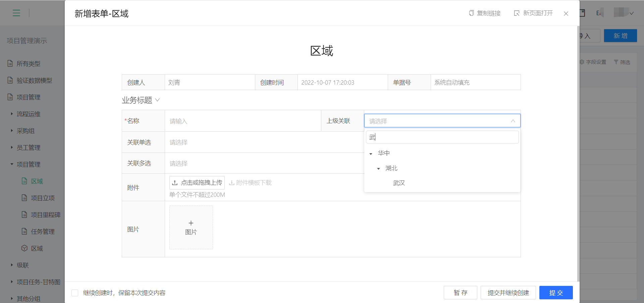Click the open-in-new-page icon
The height and width of the screenshot is (303, 644).
click(517, 13)
